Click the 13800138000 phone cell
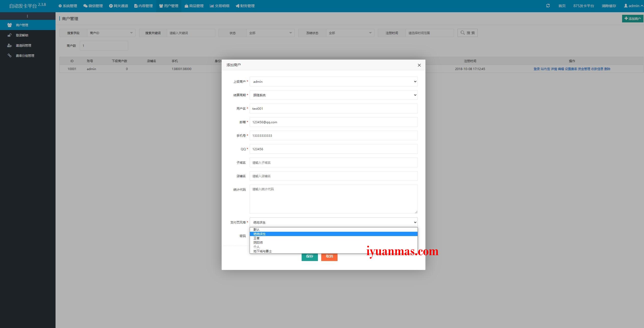The height and width of the screenshot is (328, 644). [181, 69]
